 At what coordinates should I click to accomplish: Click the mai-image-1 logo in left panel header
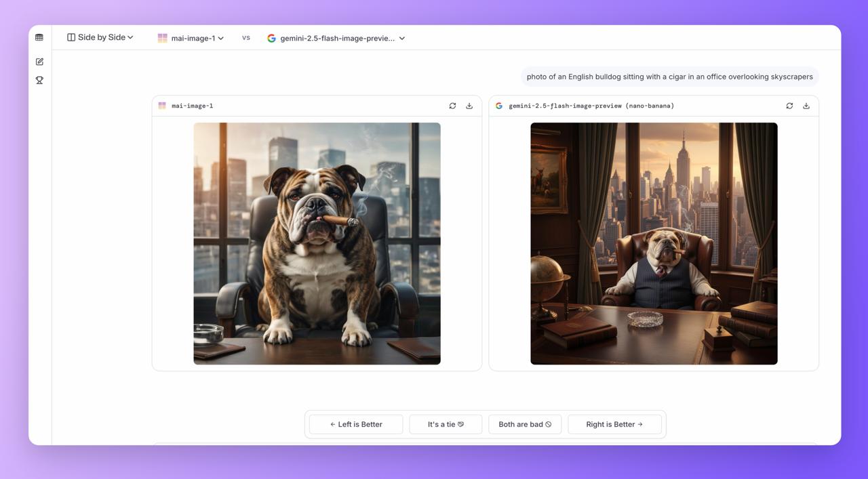coord(162,106)
